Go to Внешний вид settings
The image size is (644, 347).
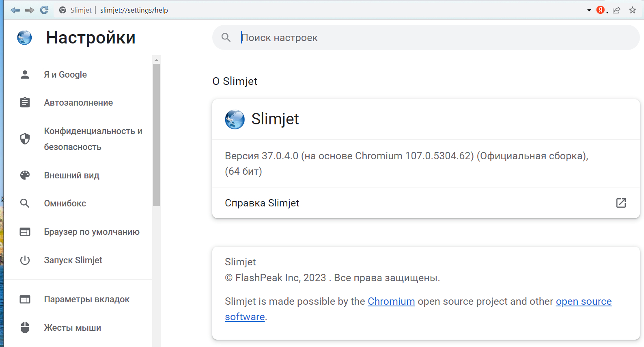tap(71, 175)
